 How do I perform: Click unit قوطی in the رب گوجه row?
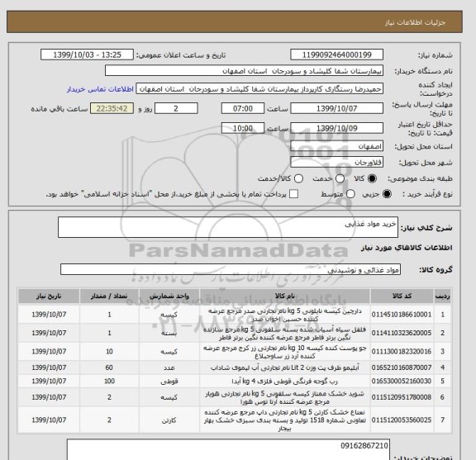pos(169,382)
